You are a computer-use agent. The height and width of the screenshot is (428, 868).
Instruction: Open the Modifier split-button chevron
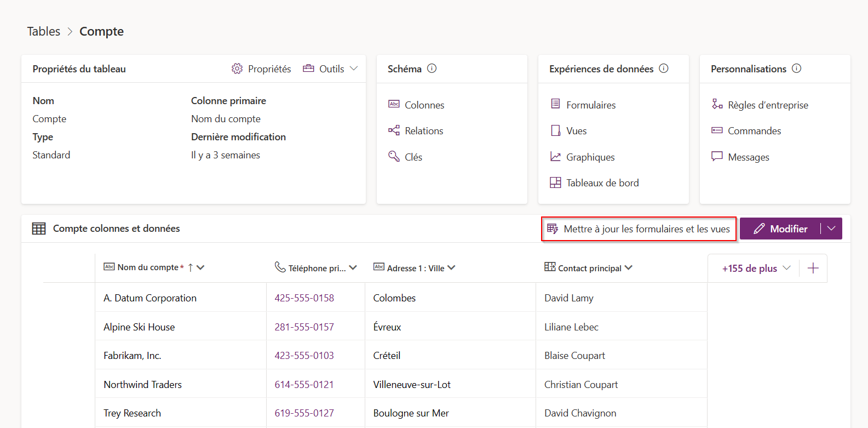pos(831,229)
